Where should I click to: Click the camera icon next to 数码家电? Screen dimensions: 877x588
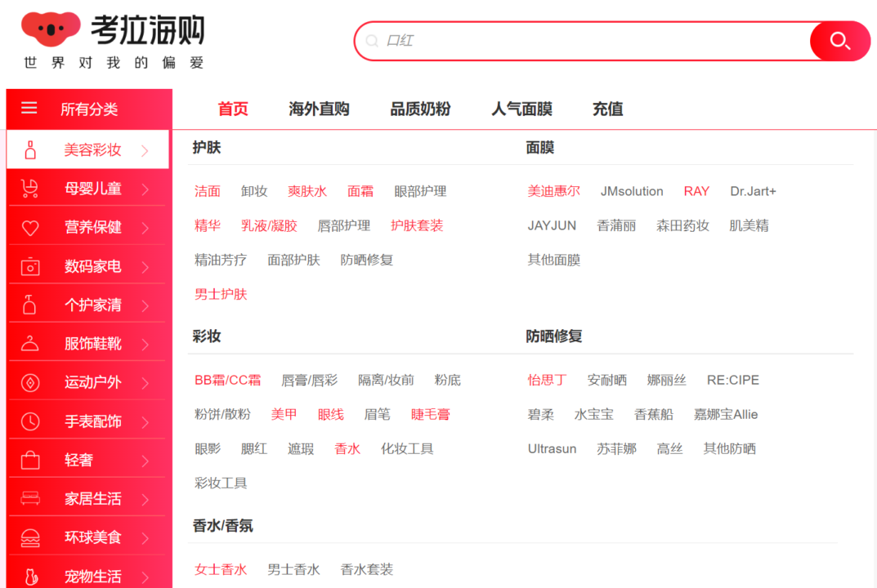tap(30, 266)
